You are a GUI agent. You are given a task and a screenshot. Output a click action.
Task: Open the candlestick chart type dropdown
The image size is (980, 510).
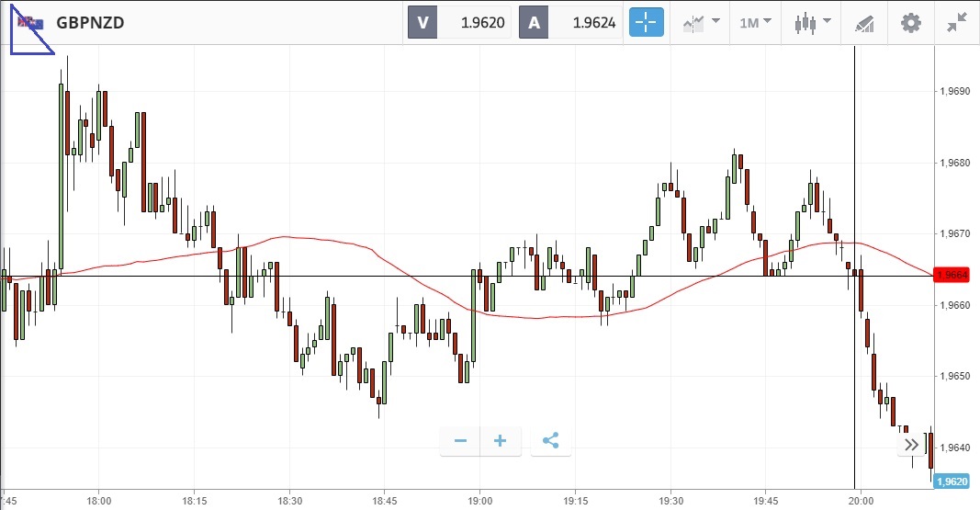point(812,23)
